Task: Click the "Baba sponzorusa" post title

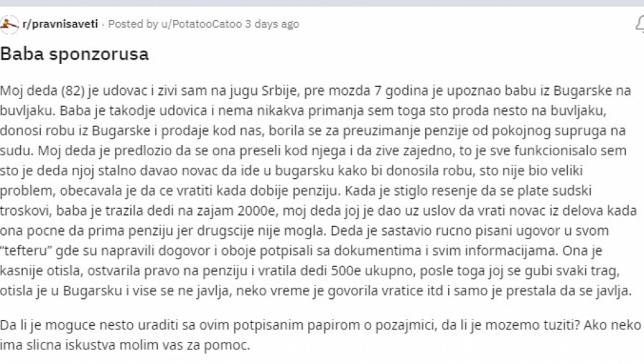Action: click(75, 54)
